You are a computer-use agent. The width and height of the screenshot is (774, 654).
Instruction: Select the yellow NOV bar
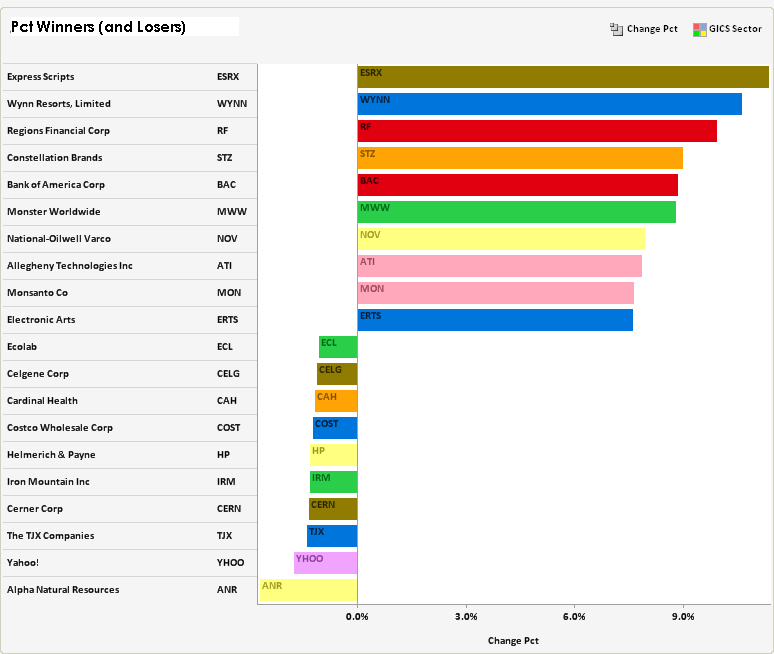(501, 239)
